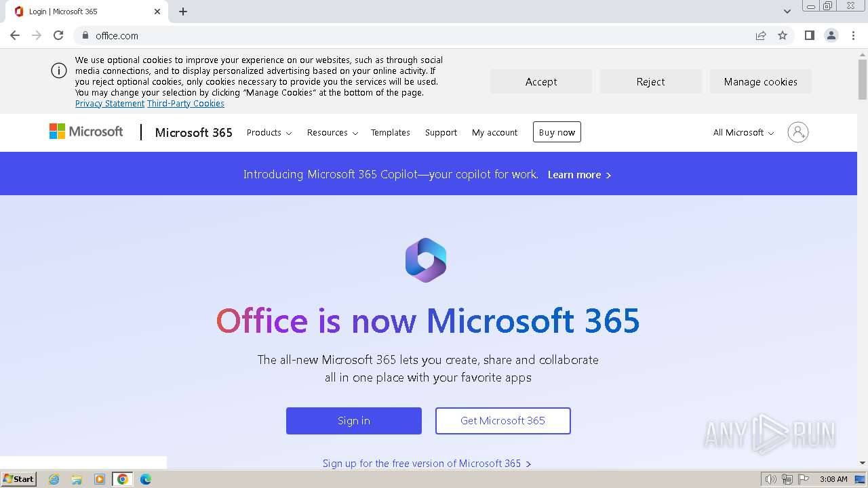Click Chrome icon in taskbar

tap(123, 479)
